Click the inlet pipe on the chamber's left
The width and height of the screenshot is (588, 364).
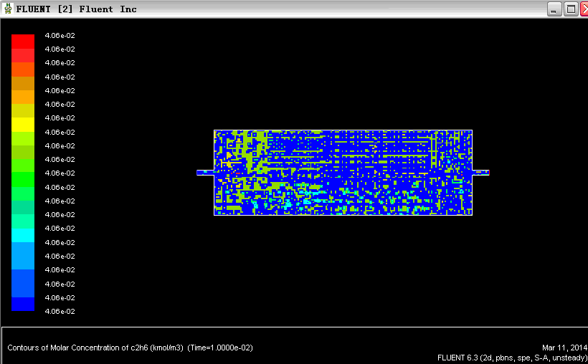205,173
